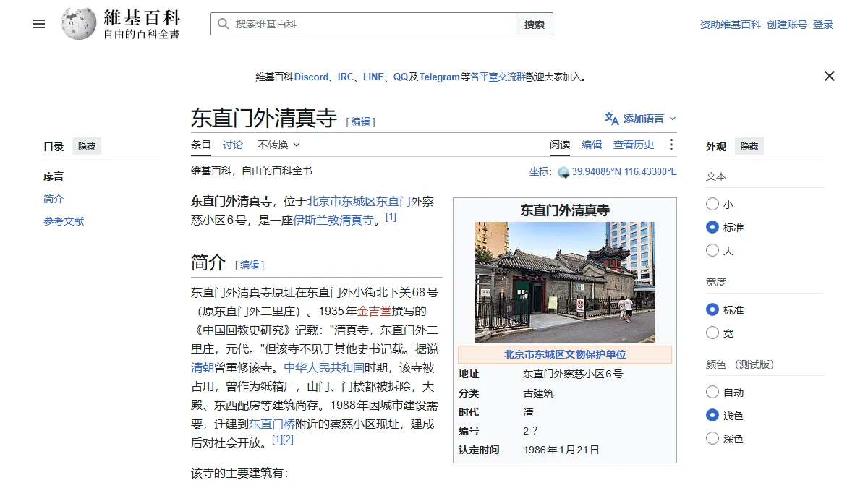The width and height of the screenshot is (868, 488).
Task: Click the 登录 link
Action: coord(823,25)
